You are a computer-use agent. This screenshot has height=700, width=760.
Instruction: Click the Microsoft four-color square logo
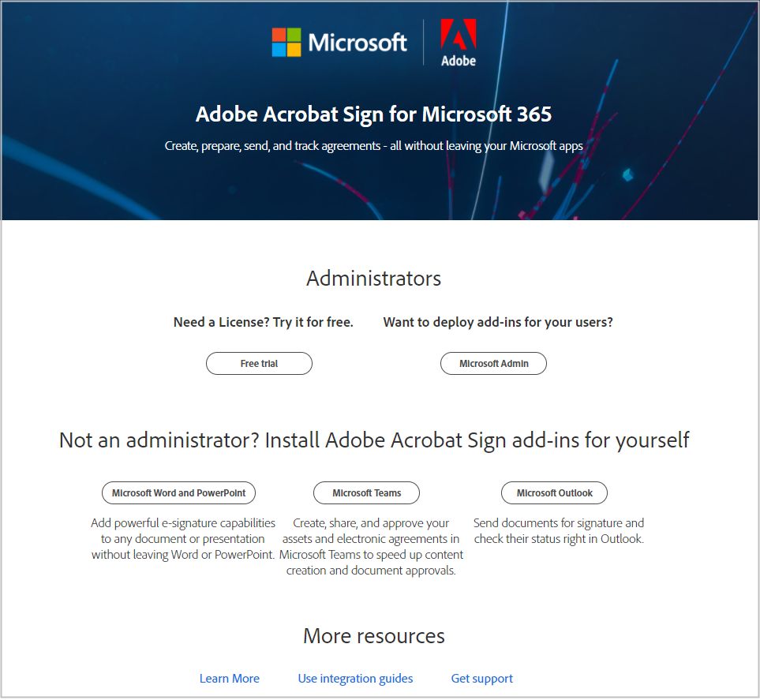click(286, 42)
